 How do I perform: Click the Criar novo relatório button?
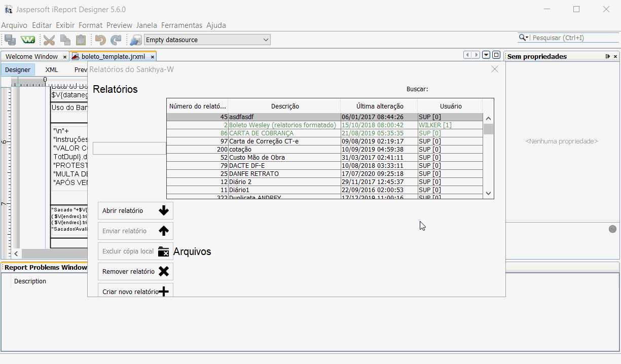pyautogui.click(x=135, y=290)
